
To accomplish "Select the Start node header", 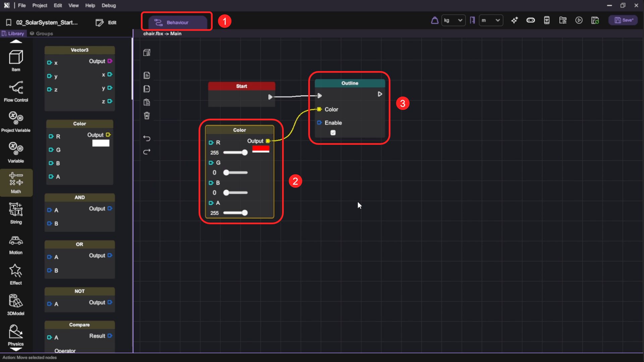I will (x=241, y=86).
